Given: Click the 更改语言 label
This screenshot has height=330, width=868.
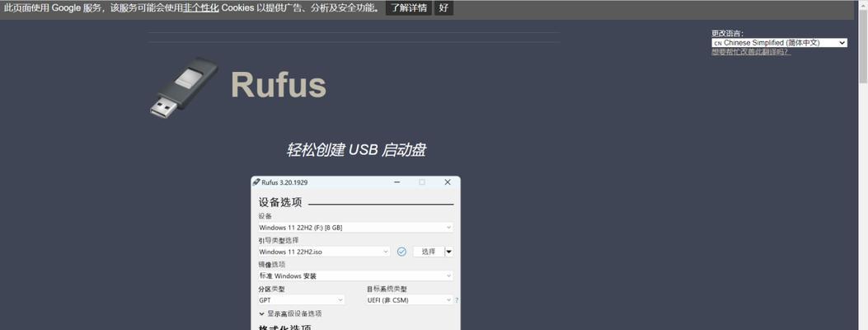Looking at the screenshot, I should [x=727, y=33].
